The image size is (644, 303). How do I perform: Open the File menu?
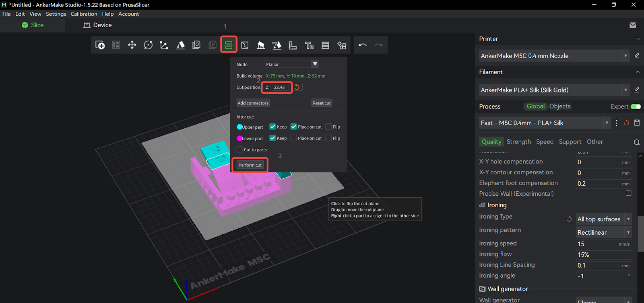[6, 14]
